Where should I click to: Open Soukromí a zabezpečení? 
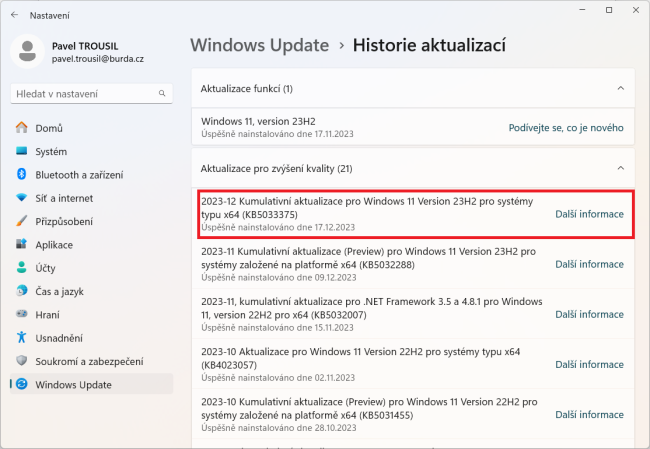tap(91, 361)
